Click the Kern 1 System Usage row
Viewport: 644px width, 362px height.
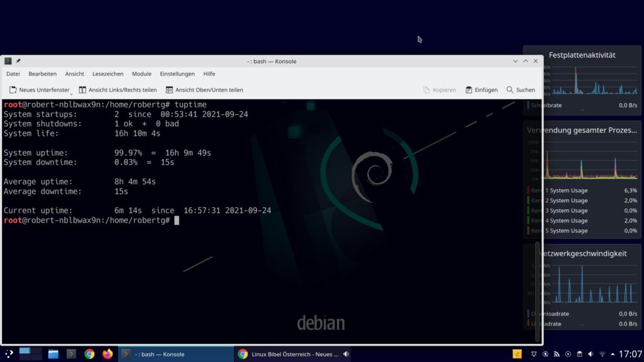pos(582,190)
